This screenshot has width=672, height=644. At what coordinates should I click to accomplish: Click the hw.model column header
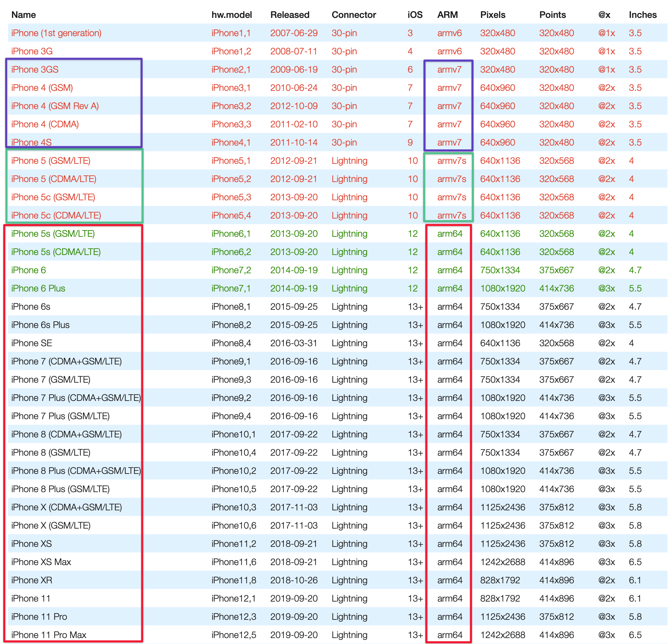coord(231,15)
